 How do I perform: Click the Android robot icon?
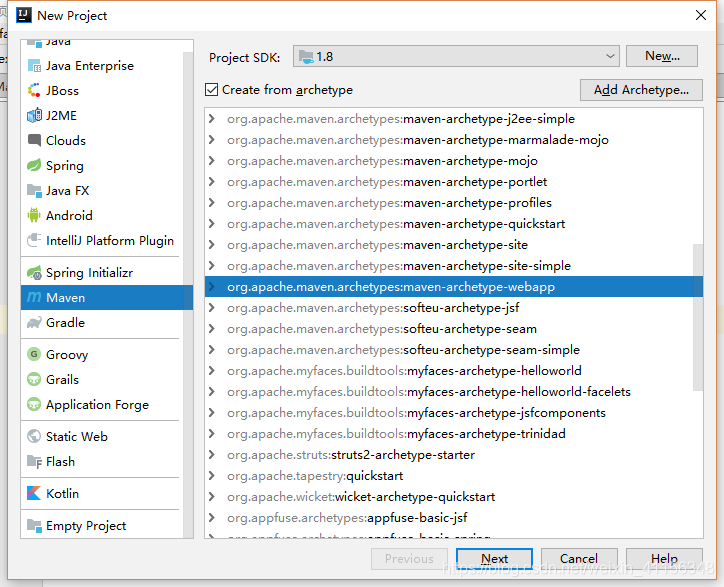[x=34, y=215]
